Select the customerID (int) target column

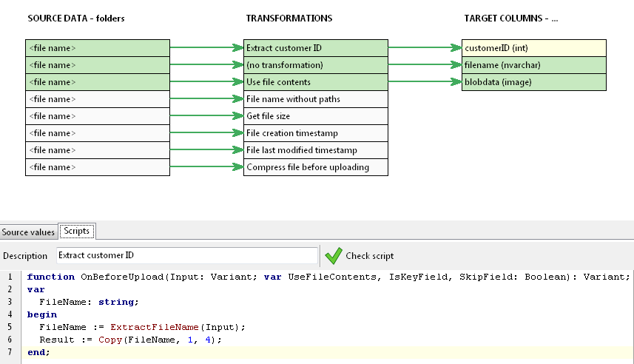[533, 48]
